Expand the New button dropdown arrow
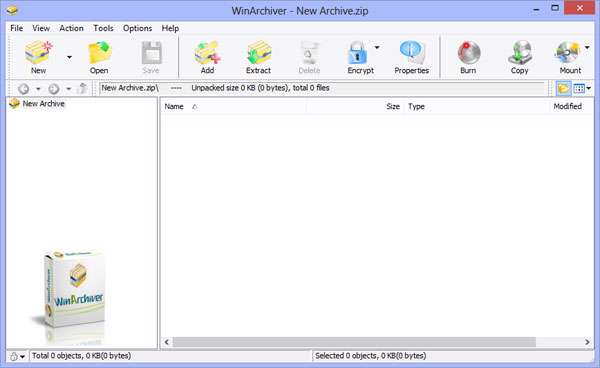The width and height of the screenshot is (600, 368). pos(69,57)
